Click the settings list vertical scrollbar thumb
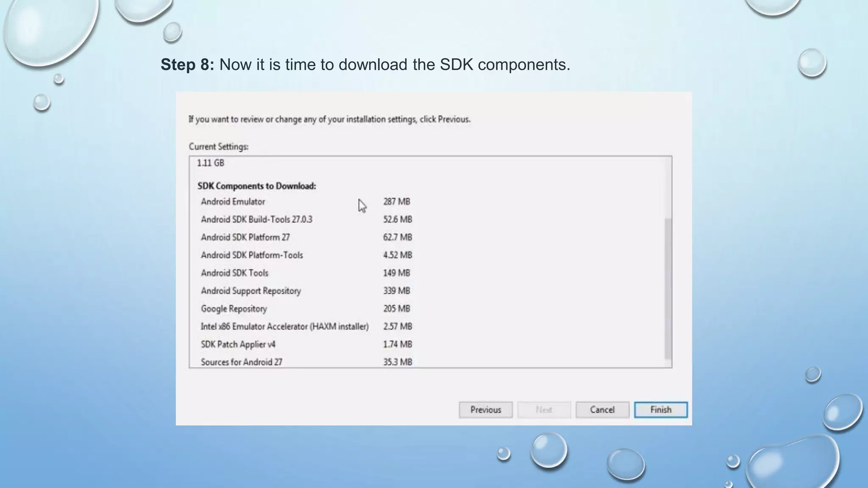This screenshot has height=488, width=868. tap(668, 288)
